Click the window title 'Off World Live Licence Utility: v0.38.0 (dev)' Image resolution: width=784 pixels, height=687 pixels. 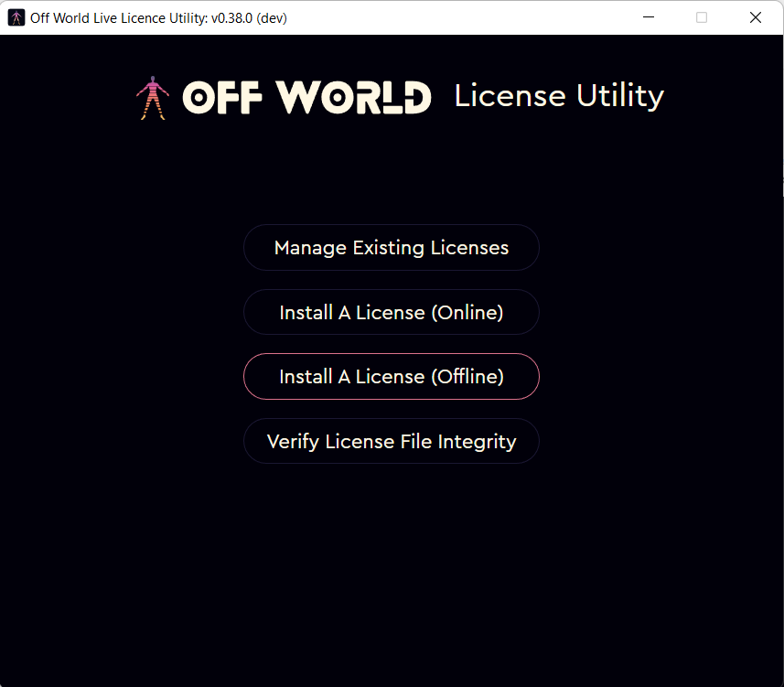pyautogui.click(x=158, y=18)
